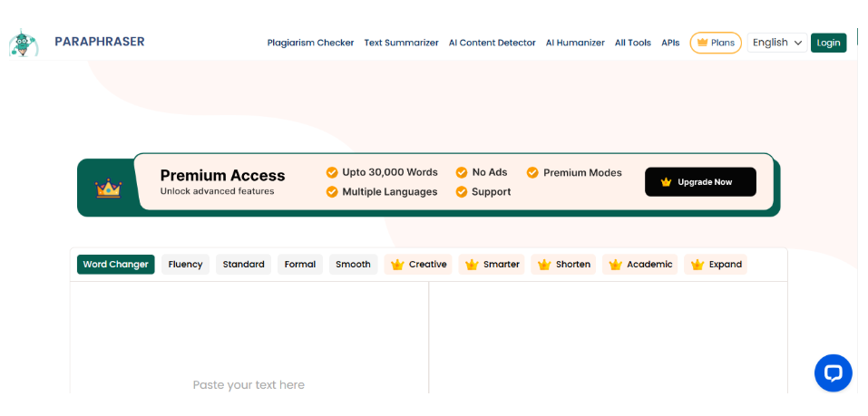Select the premium Smarter mode
868x416 pixels.
click(492, 265)
